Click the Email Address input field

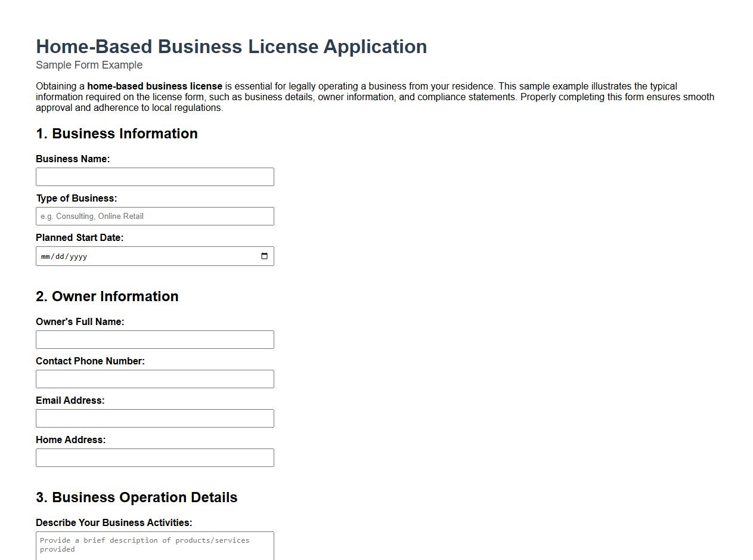coord(155,418)
